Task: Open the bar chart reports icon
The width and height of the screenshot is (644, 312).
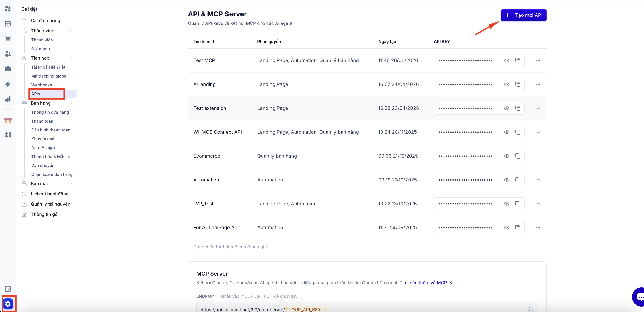Action: point(8,99)
